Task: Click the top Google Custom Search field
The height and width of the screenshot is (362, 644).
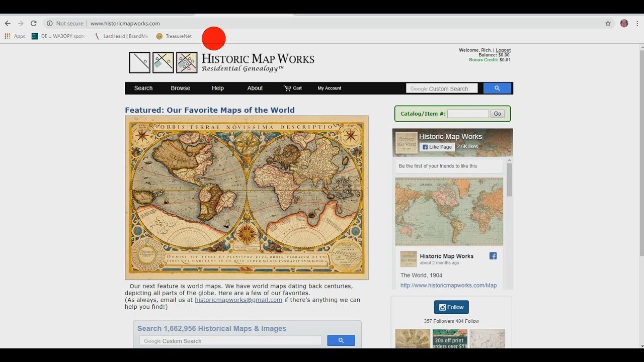Action: pyautogui.click(x=442, y=88)
